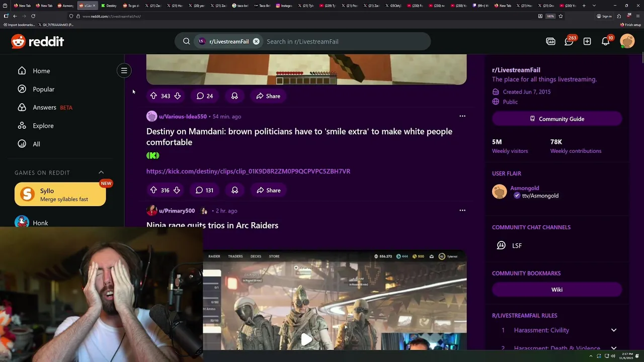Open the Reddit home logo
This screenshot has height=362, width=644.
(x=38, y=41)
